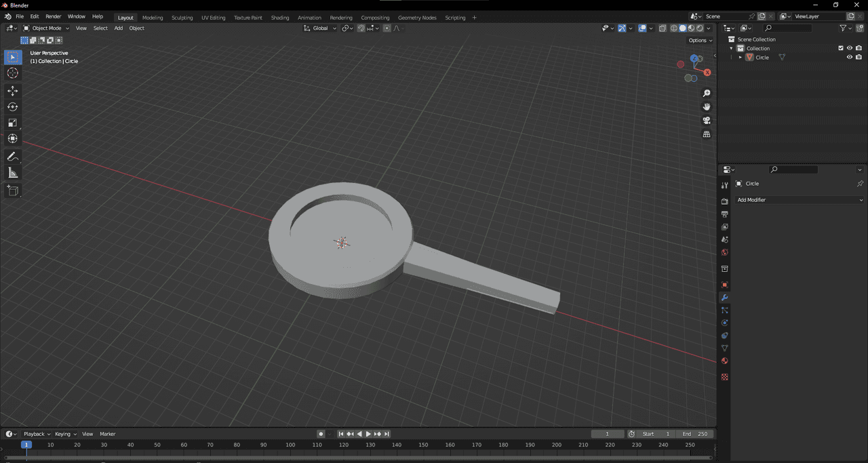Switch to the Sculpting workspace tab

coord(182,18)
